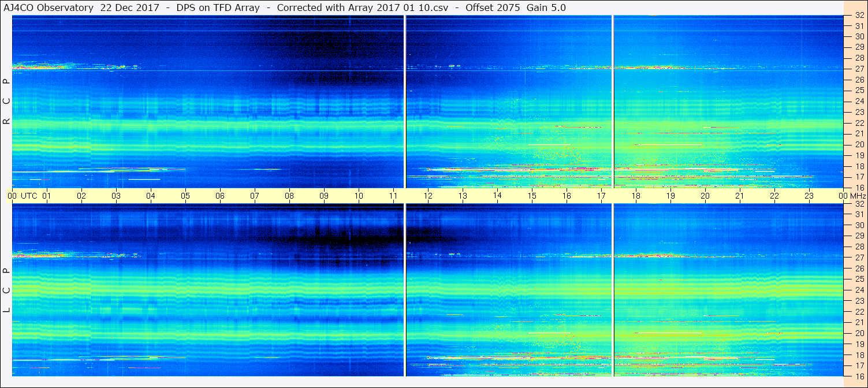
Task: Click the 05 hour tick label
Action: pos(185,196)
